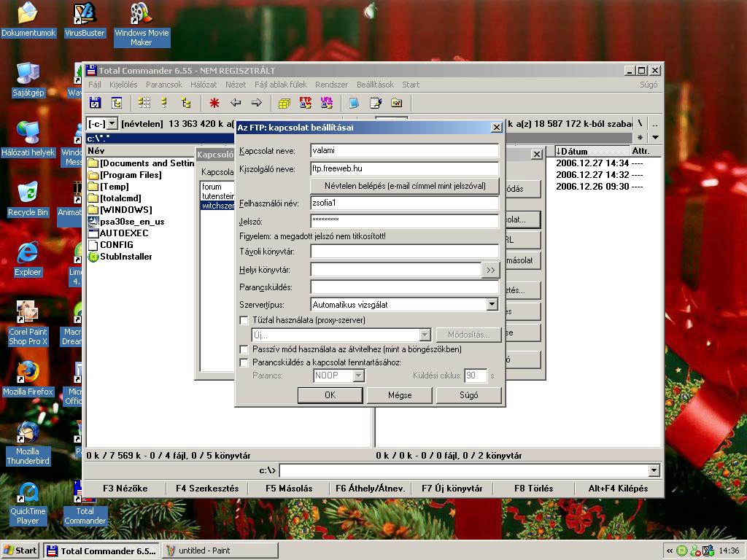
Task: Expand the command line history dropdown
Action: (654, 471)
